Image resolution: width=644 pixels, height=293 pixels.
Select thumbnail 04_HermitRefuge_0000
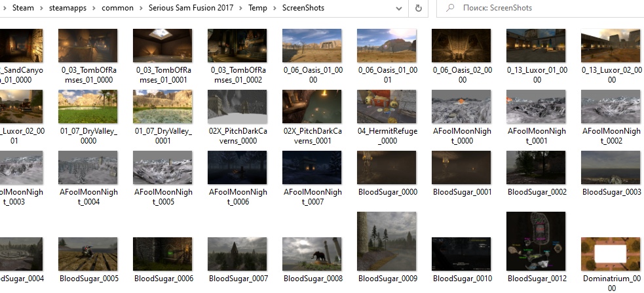(x=387, y=107)
